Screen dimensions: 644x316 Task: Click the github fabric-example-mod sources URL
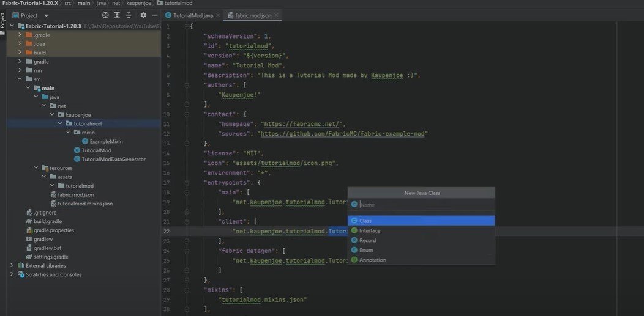tap(344, 134)
